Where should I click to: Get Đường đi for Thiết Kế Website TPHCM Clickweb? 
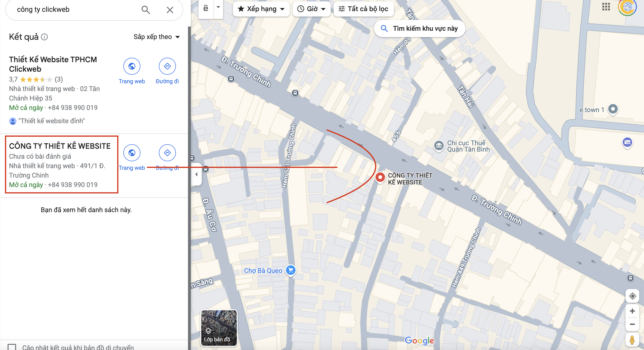point(167,71)
